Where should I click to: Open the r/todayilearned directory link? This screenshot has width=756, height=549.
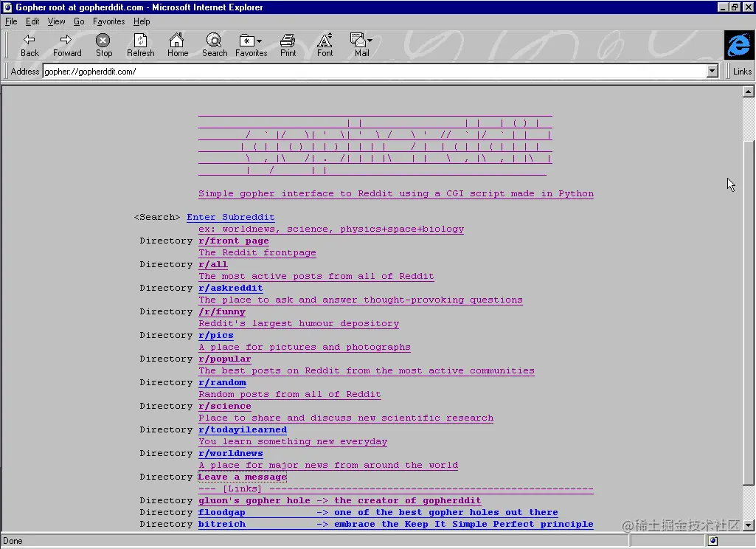point(243,430)
